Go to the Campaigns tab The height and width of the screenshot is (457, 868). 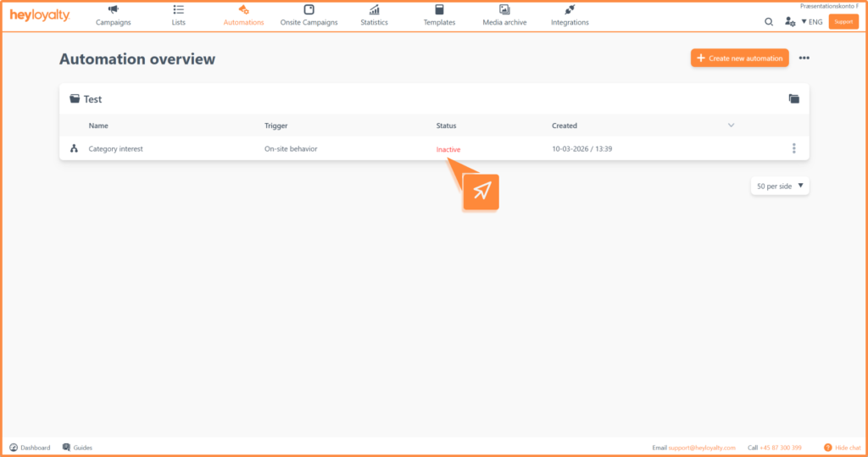(114, 15)
